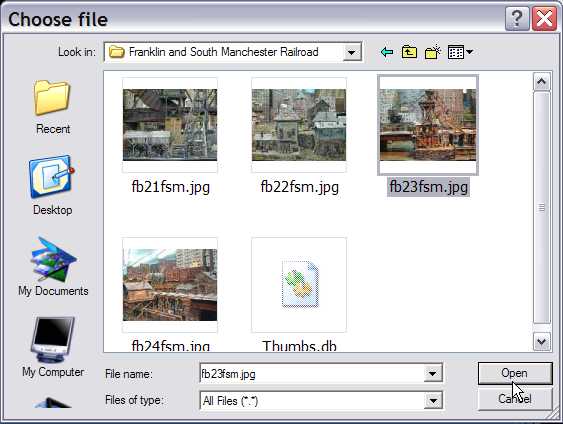Select the fb24fsm.jpg thumbnail
This screenshot has width=563, height=424.
tap(170, 285)
